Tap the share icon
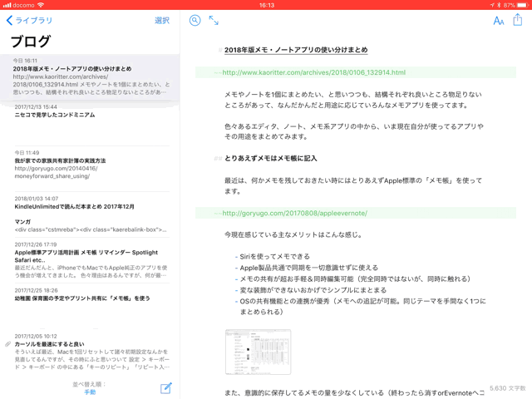Image resolution: width=532 pixels, height=399 pixels. point(517,20)
